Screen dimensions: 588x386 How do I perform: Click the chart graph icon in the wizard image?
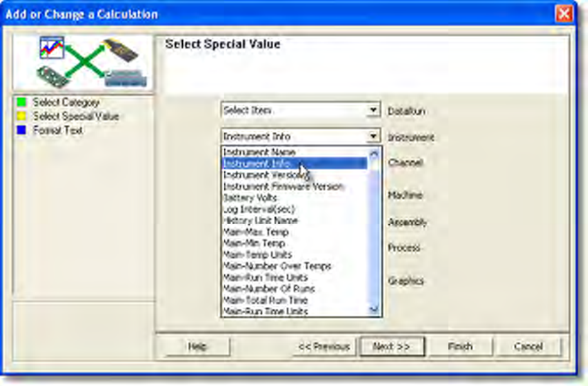52,47
